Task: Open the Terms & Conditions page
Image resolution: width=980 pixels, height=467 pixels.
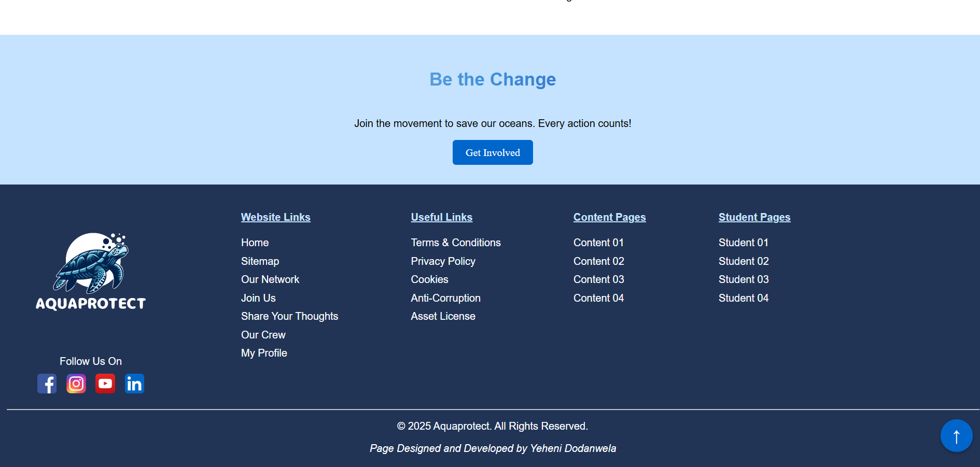Action: point(455,242)
